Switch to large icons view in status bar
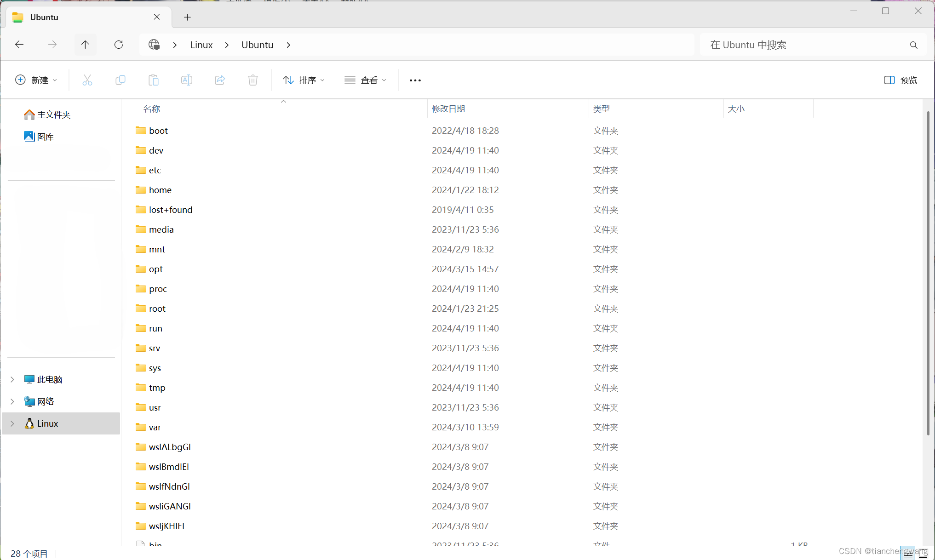 [923, 553]
